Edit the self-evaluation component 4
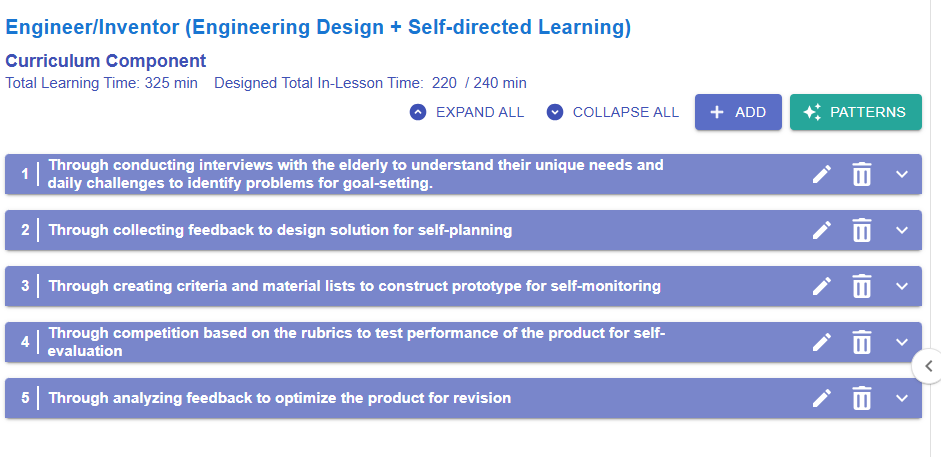This screenshot has height=457, width=941. click(822, 343)
